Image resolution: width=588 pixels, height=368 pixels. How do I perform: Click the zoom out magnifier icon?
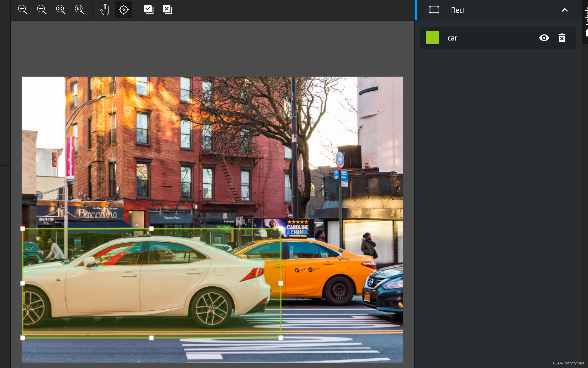42,10
